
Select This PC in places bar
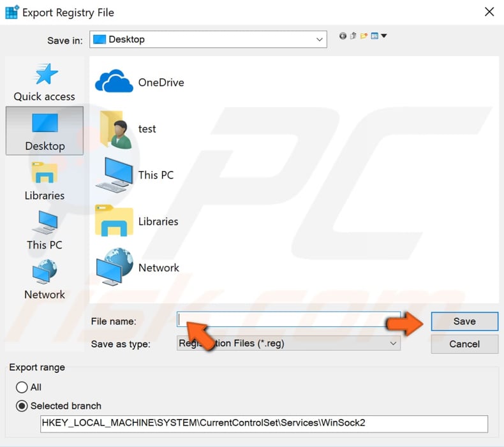pyautogui.click(x=45, y=231)
